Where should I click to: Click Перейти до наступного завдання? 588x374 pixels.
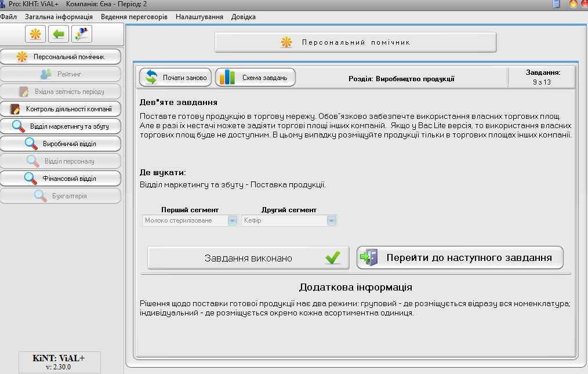click(460, 257)
